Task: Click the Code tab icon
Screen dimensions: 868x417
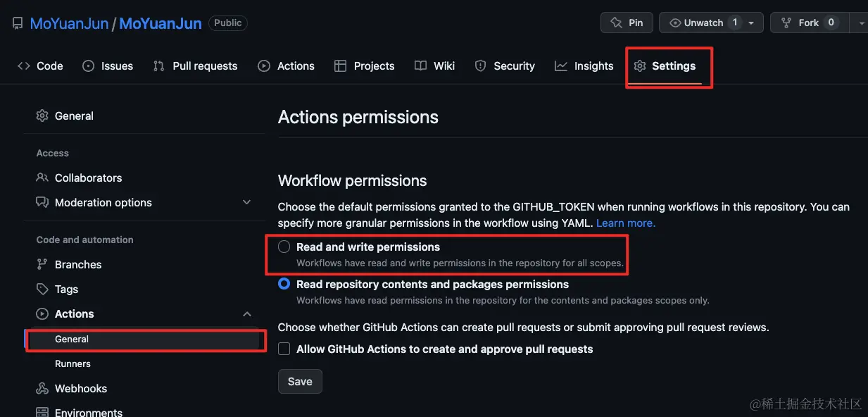Action: click(24, 66)
